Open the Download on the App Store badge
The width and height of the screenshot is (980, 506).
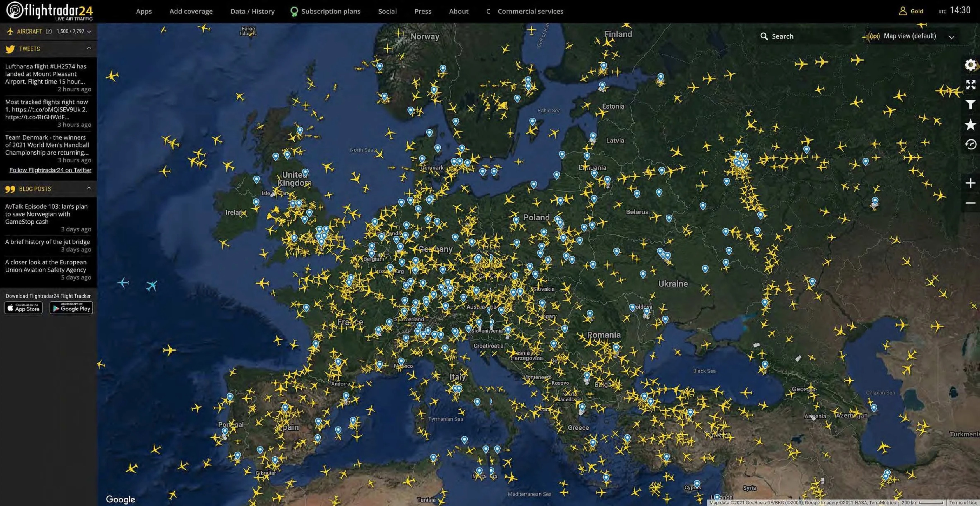coord(23,308)
